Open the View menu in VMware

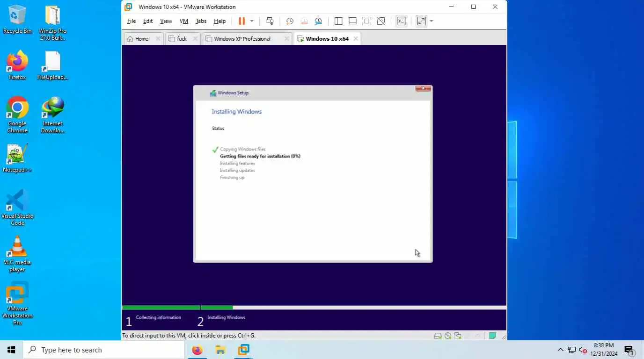coord(166,21)
